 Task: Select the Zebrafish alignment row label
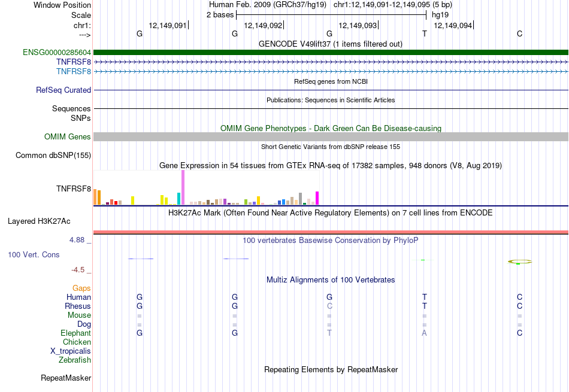[75, 360]
